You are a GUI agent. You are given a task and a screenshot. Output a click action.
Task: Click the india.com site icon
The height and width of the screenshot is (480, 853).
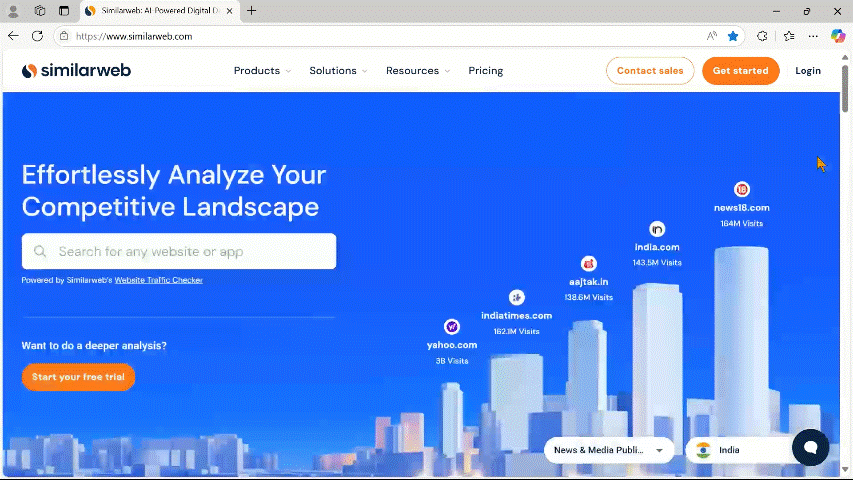(x=657, y=229)
